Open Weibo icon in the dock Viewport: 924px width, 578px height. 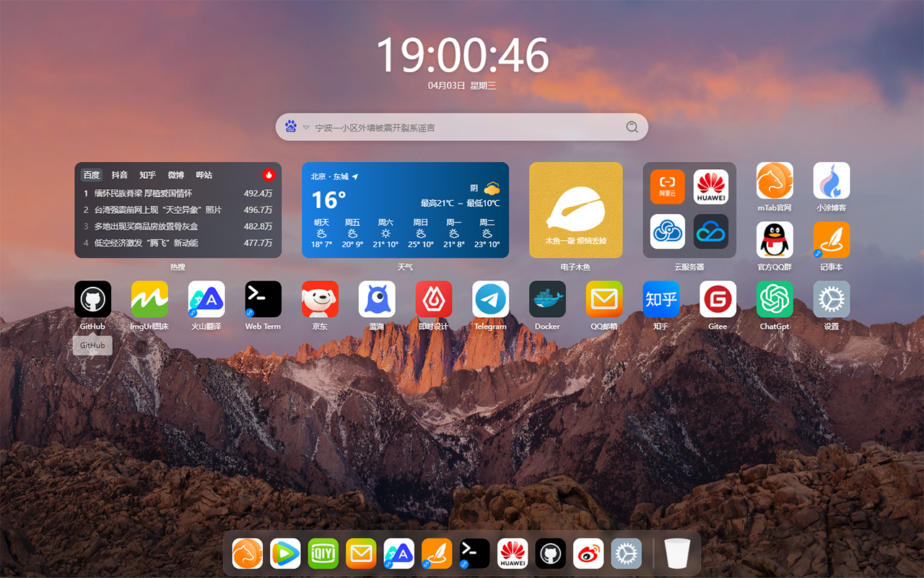pyautogui.click(x=588, y=553)
